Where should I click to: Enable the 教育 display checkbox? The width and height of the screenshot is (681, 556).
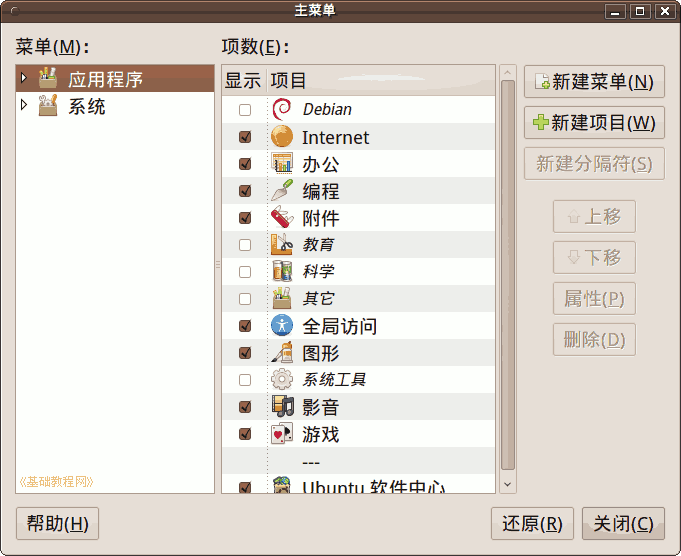[x=245, y=245]
